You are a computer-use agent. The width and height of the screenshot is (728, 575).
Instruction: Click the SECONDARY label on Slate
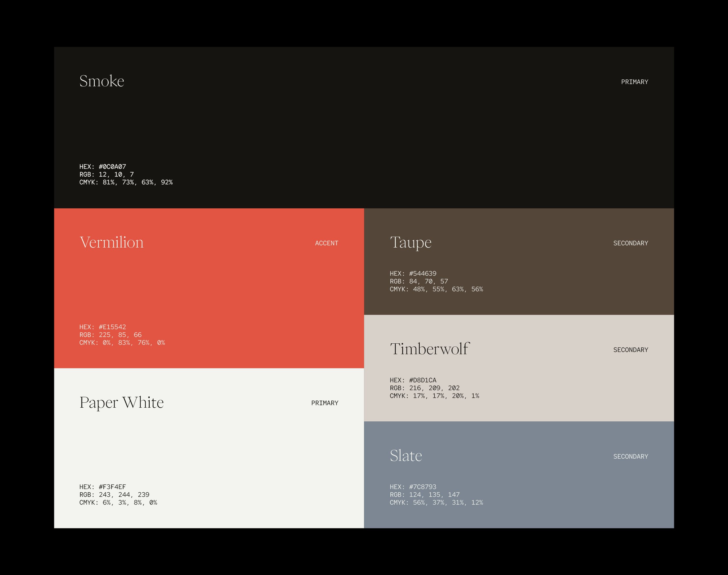pyautogui.click(x=630, y=457)
